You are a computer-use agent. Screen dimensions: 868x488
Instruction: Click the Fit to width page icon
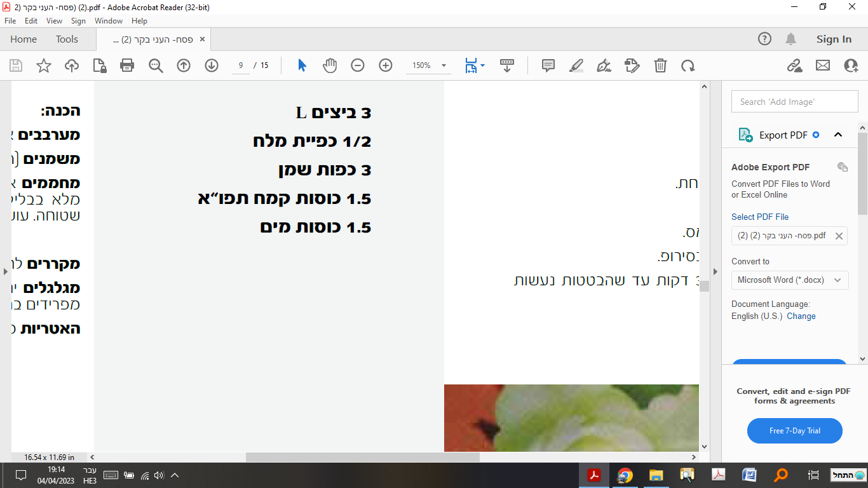click(471, 65)
